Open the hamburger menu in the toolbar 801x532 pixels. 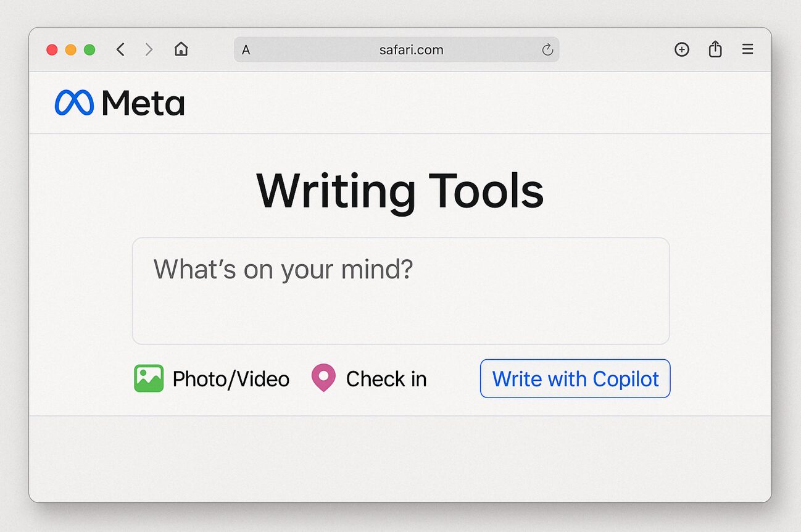(x=747, y=49)
